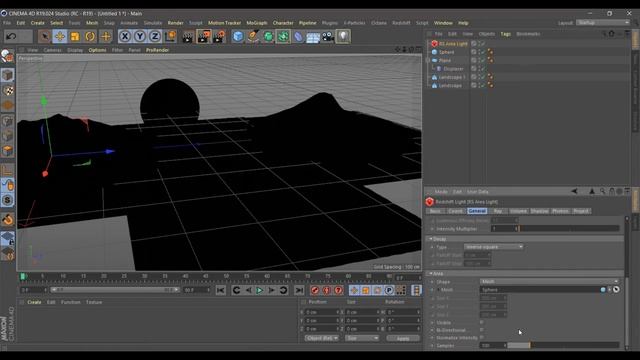Toggle the Visible checkbox
Image resolution: width=640 pixels, height=360 pixels.
click(482, 322)
